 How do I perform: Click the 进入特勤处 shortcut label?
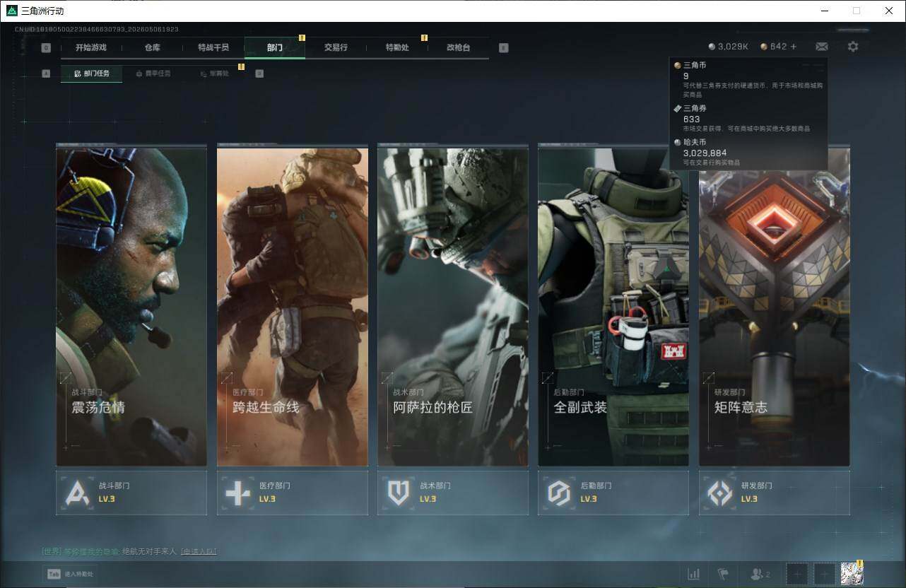(79, 574)
